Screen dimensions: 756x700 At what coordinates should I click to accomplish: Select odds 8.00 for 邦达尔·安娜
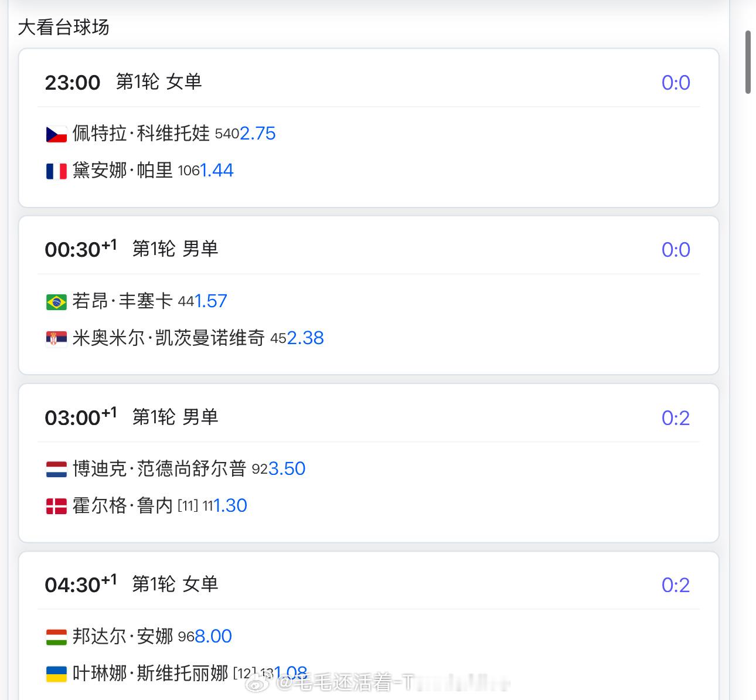[213, 636]
